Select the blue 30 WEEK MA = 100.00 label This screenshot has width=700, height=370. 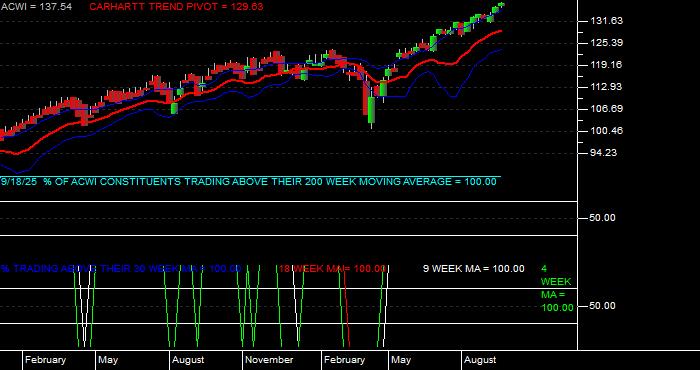pos(121,269)
